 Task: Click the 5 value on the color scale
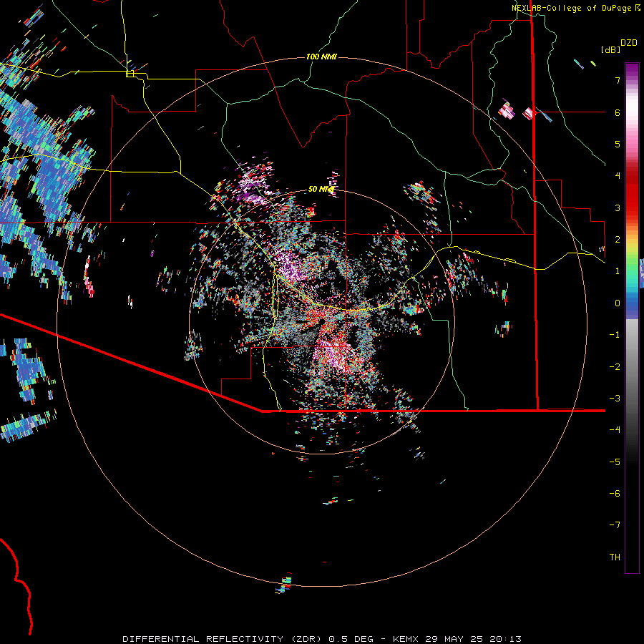pyautogui.click(x=618, y=144)
